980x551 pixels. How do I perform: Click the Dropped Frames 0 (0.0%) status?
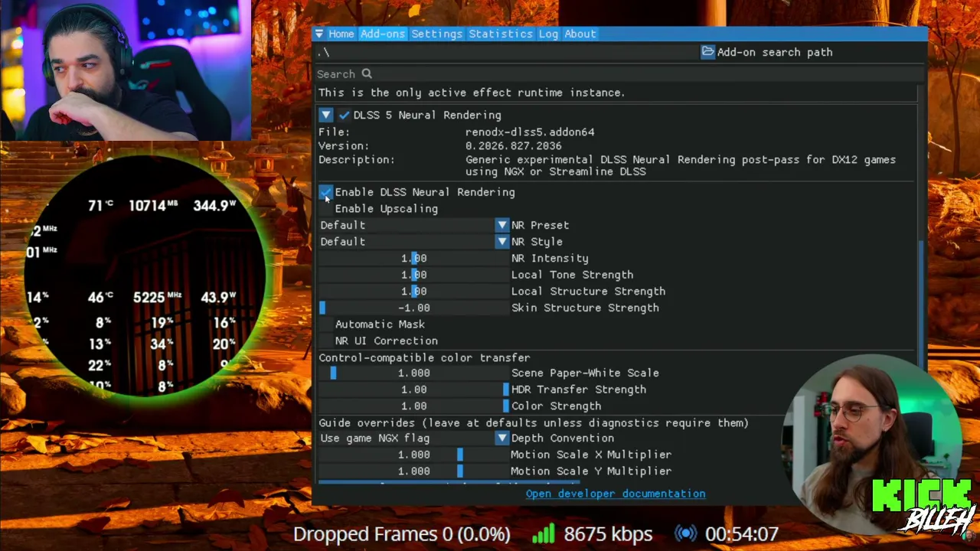tap(401, 534)
